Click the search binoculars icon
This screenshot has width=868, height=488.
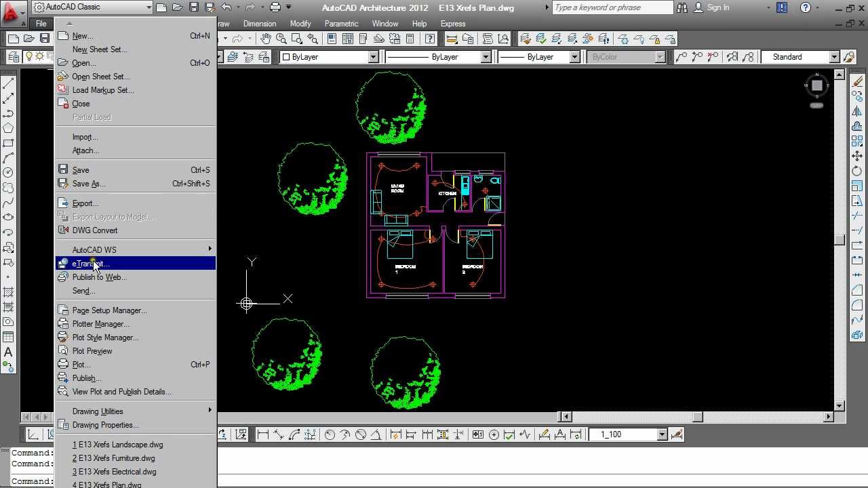[x=682, y=7]
